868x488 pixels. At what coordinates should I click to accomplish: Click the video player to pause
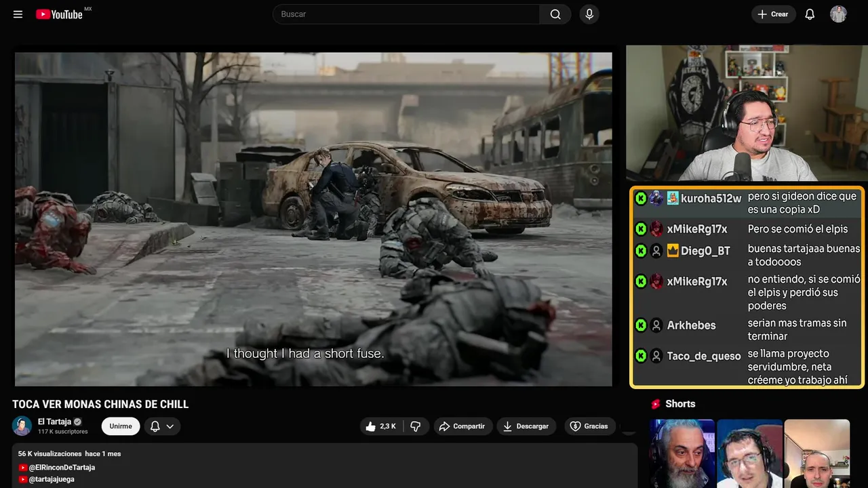click(313, 219)
